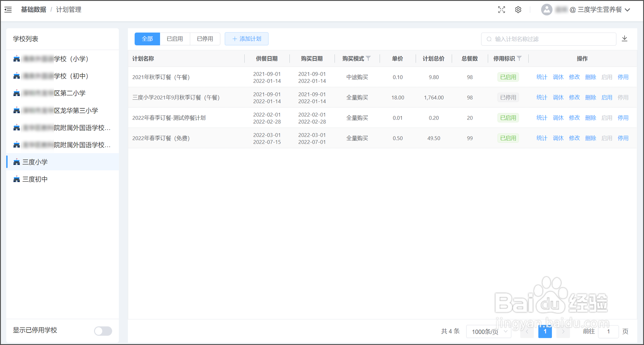The width and height of the screenshot is (644, 345).
Task: Open settings via the gear icon
Action: [518, 10]
